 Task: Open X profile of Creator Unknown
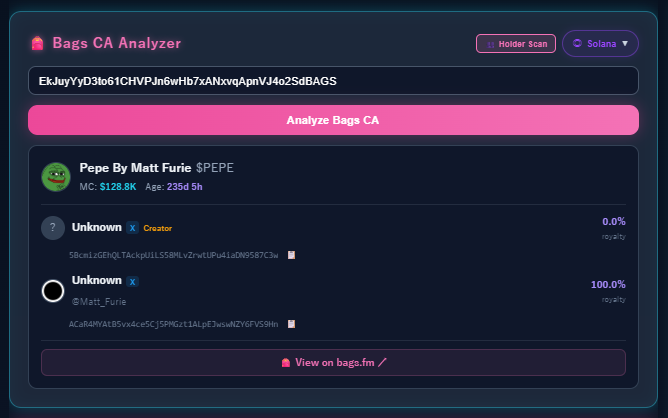(x=132, y=228)
